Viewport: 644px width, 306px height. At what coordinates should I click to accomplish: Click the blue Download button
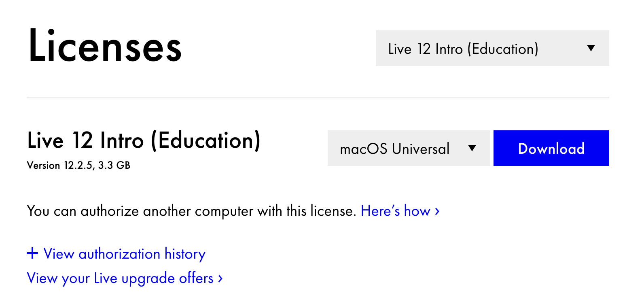pyautogui.click(x=551, y=148)
